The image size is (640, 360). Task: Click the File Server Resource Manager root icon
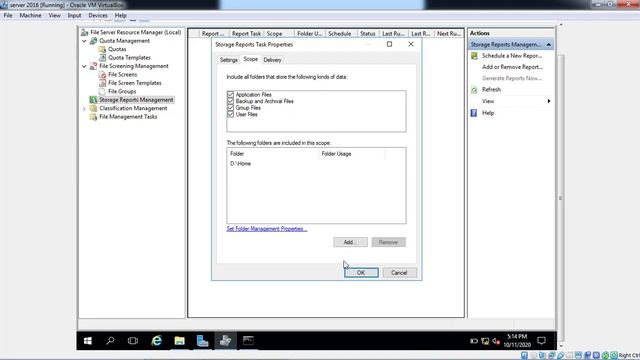pyautogui.click(x=84, y=32)
